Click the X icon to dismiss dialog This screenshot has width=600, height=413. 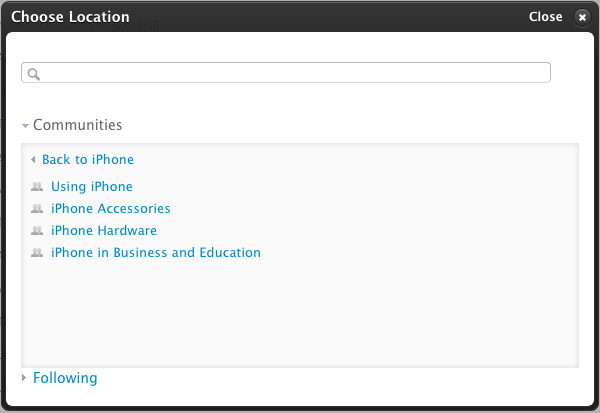coord(582,17)
